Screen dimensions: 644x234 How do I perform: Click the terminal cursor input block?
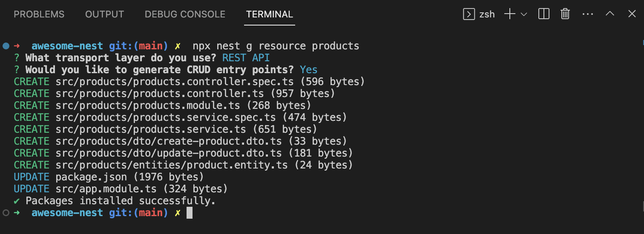pos(190,213)
